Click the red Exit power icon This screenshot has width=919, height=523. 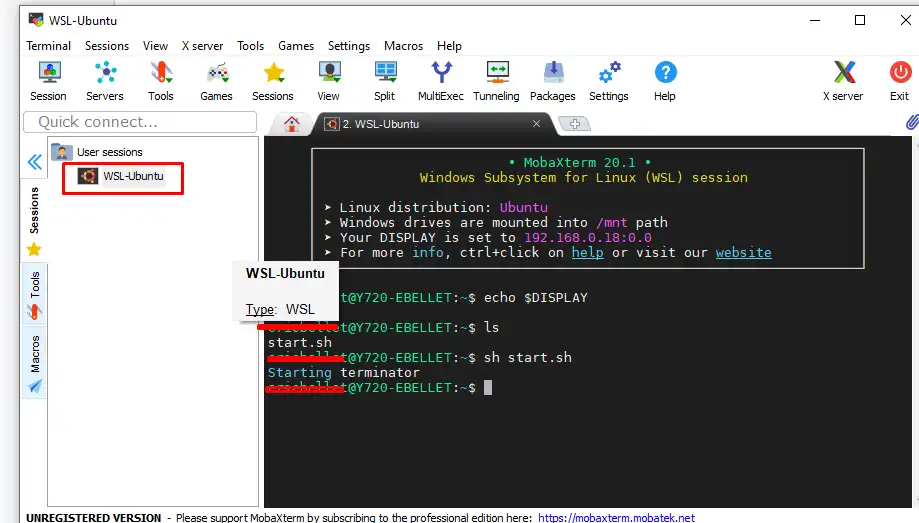[x=900, y=73]
